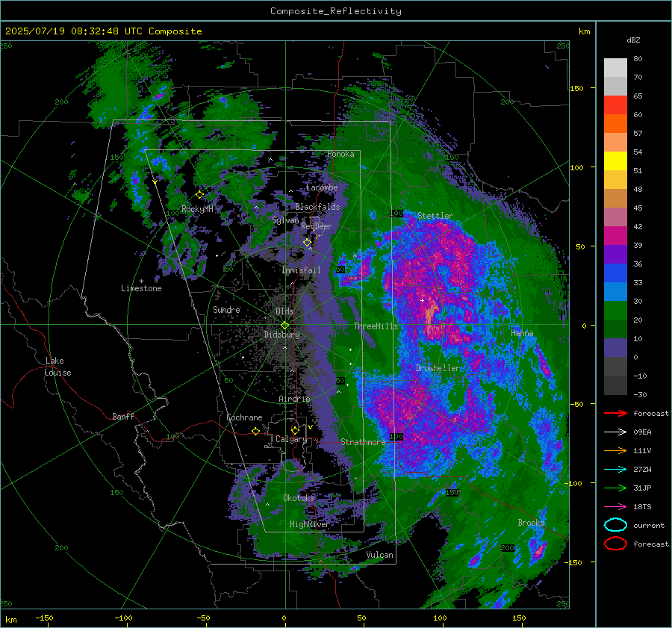
Task: Pick the bright green 20-30 dBZ swatch
Action: tap(615, 311)
